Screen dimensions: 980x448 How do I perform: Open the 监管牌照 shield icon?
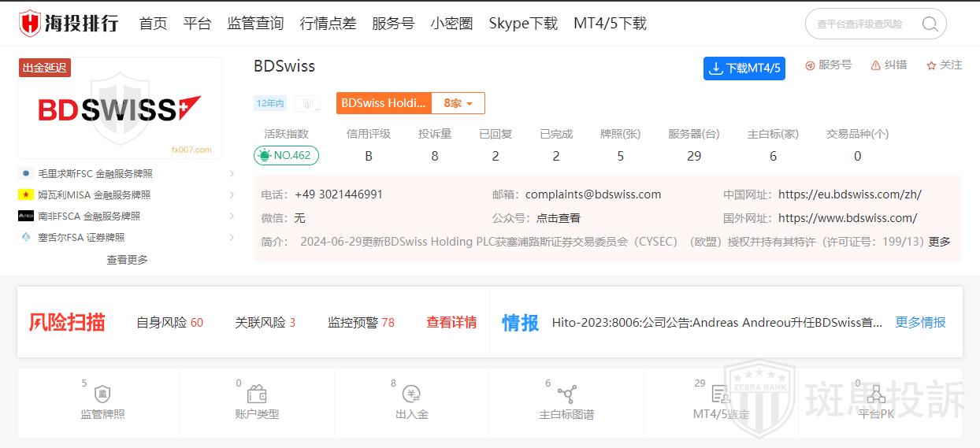point(102,394)
